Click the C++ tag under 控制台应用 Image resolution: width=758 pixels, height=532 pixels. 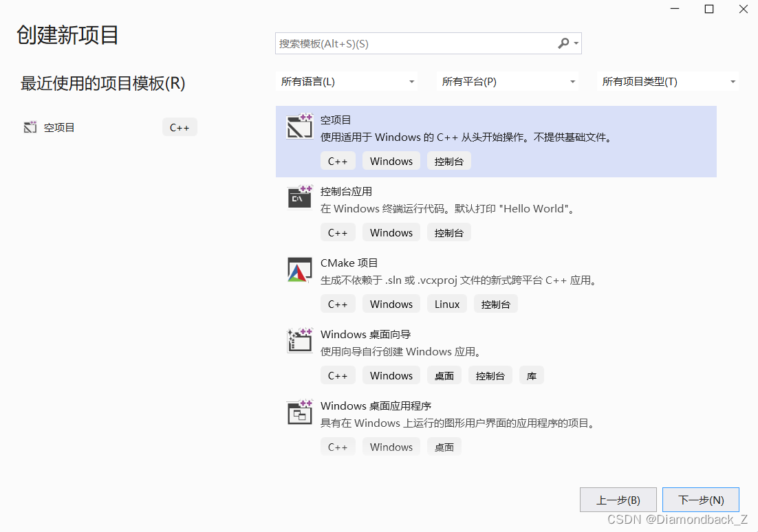pos(338,232)
